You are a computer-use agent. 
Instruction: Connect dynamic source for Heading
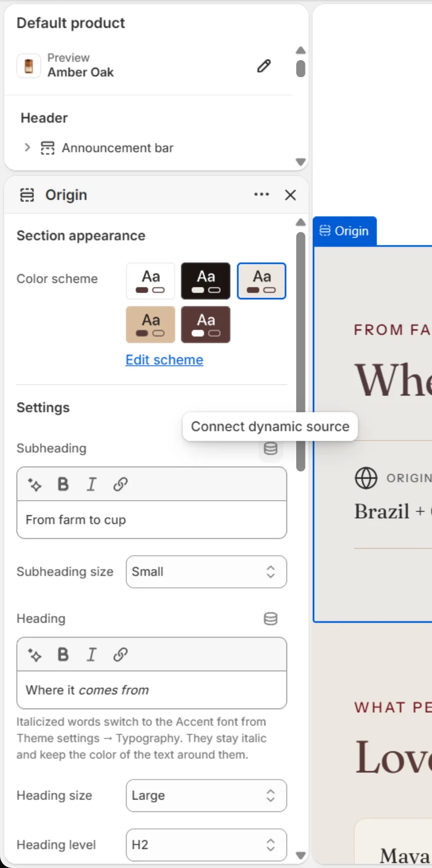click(x=271, y=619)
